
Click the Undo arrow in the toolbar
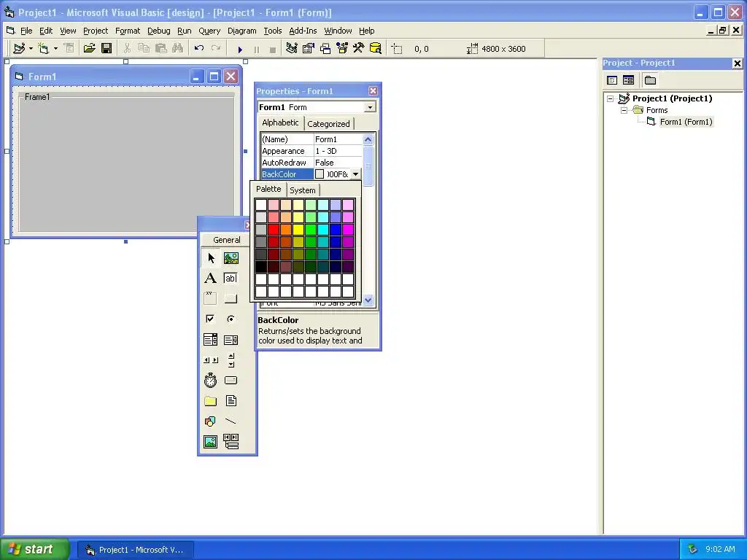click(199, 49)
